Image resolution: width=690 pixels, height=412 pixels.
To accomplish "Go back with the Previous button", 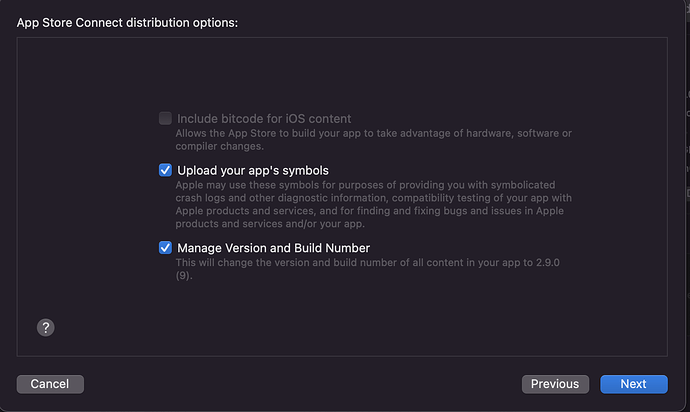I will pos(554,384).
